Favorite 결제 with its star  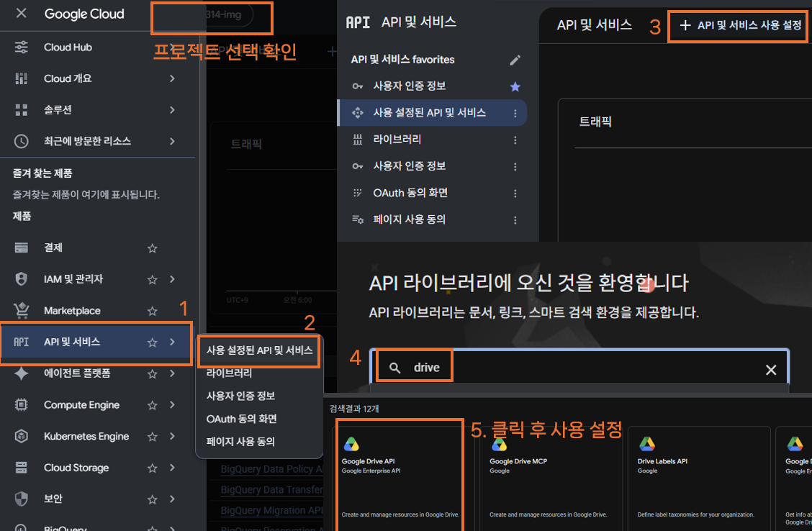tap(153, 248)
